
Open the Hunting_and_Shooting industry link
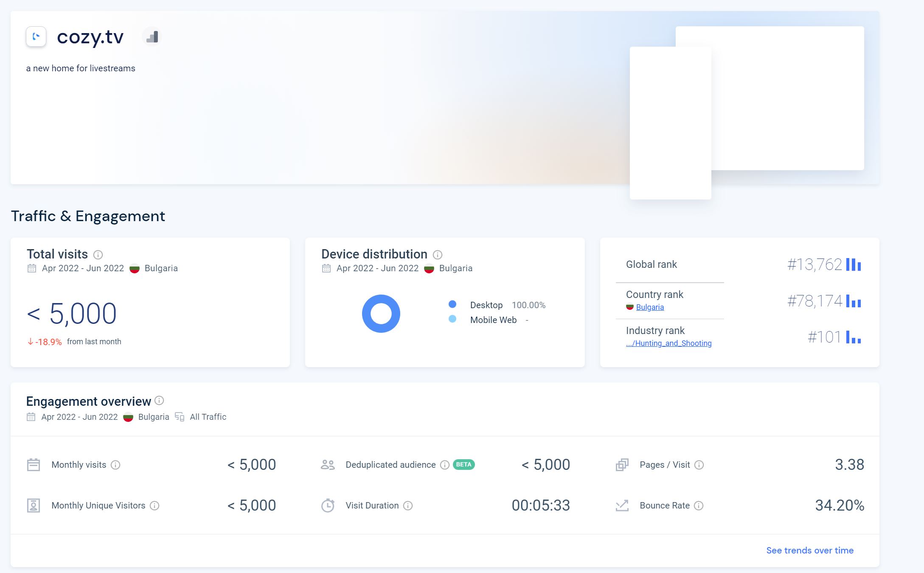(669, 343)
